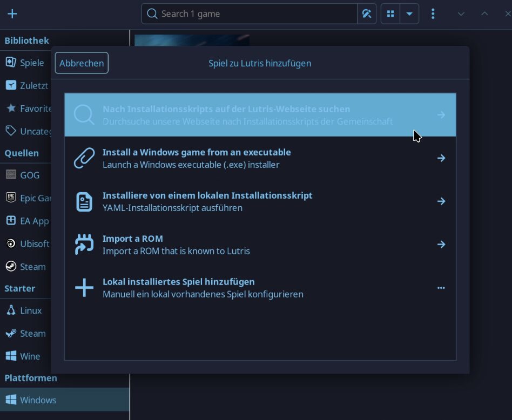Click the plus icon to add a game
Viewport: 512px width, 420px height.
pos(12,14)
